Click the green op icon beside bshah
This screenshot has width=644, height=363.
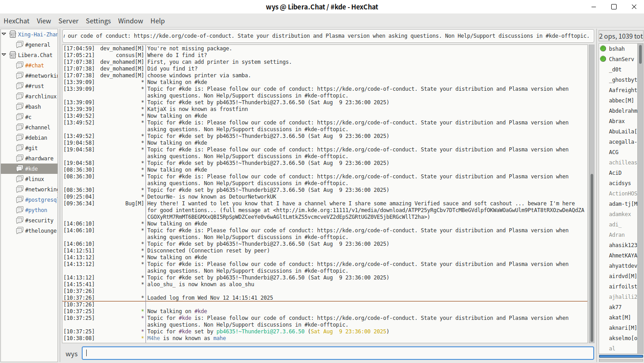[603, 49]
